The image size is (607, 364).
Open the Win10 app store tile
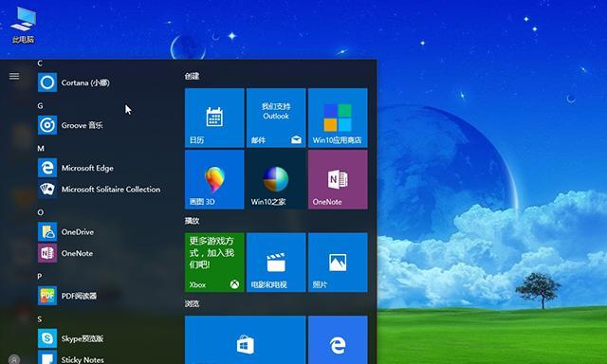click(x=338, y=118)
